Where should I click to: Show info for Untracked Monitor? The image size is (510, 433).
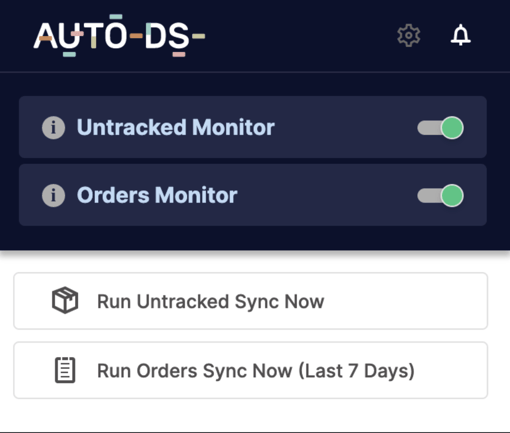coord(53,127)
